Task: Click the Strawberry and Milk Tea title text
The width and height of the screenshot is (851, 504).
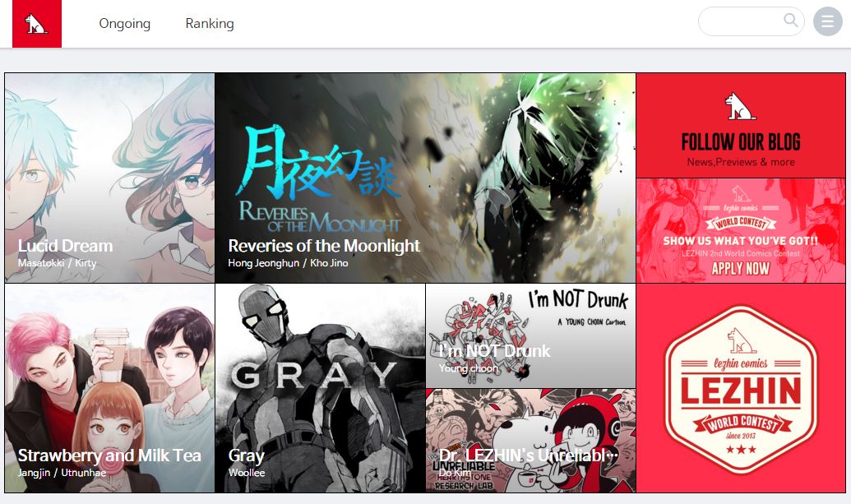Action: [109, 455]
